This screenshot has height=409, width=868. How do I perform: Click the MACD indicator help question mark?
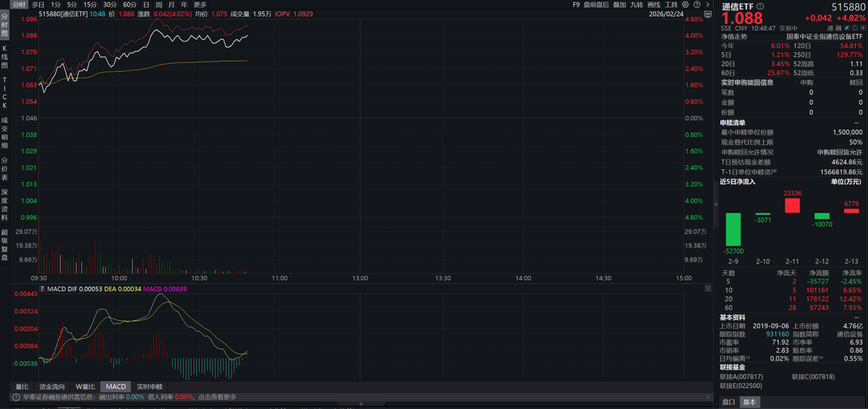[x=41, y=290]
